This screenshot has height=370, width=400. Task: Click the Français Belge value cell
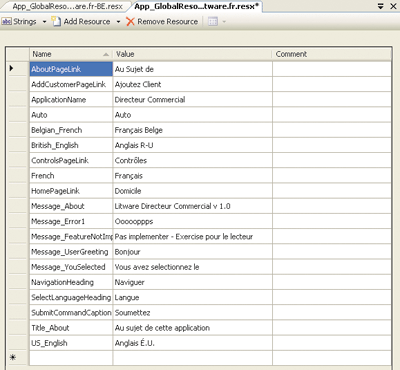tap(193, 130)
